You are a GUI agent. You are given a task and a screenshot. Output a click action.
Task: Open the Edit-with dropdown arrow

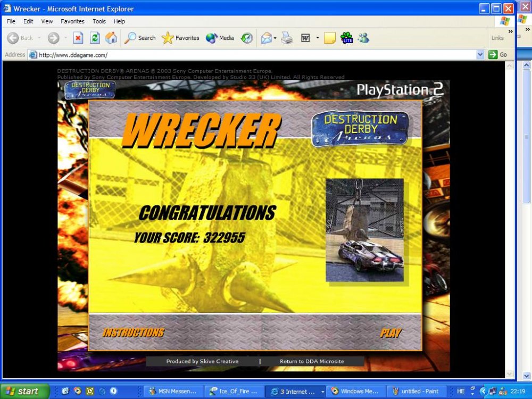318,38
